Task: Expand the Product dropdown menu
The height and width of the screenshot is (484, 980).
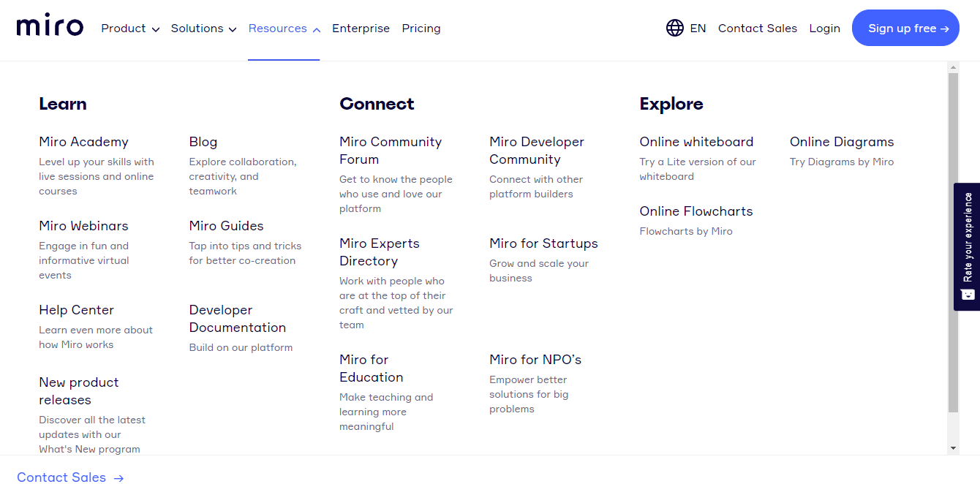Action: tap(130, 29)
